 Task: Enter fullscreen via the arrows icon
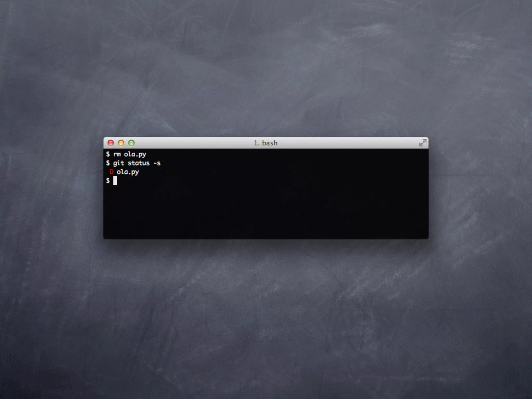[x=422, y=143]
